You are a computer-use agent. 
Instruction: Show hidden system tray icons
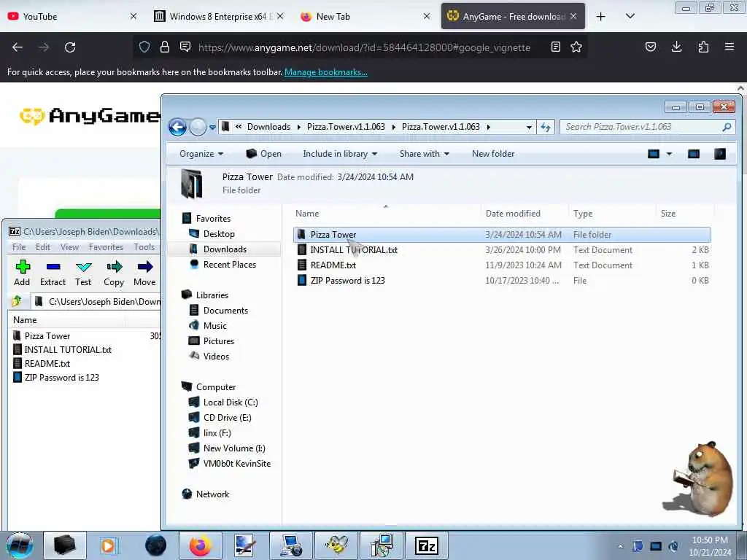(620, 546)
